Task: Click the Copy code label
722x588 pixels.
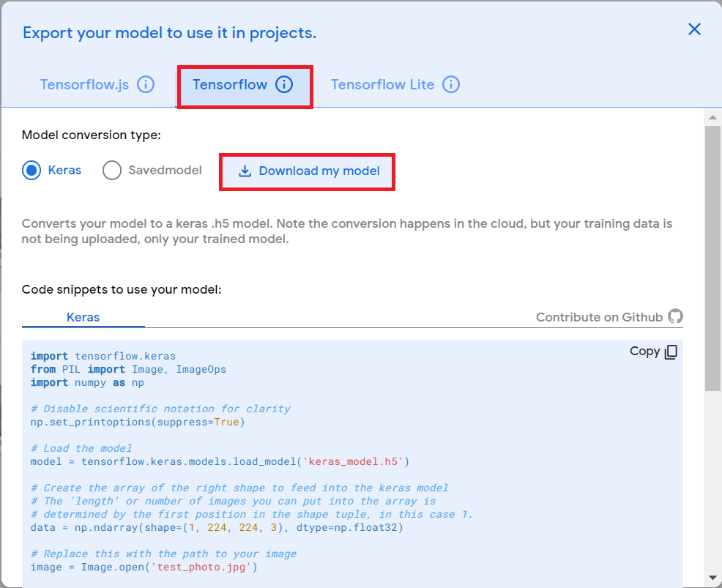Action: point(644,351)
